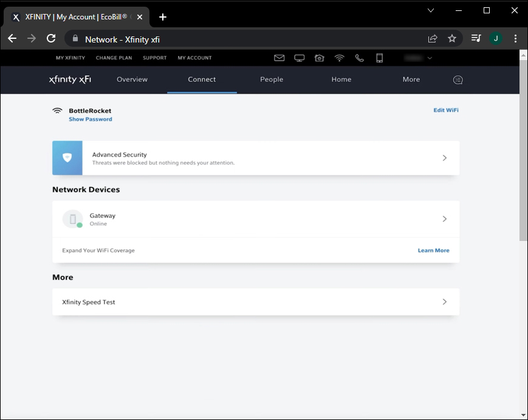Open the account name dropdown in header

[418, 58]
